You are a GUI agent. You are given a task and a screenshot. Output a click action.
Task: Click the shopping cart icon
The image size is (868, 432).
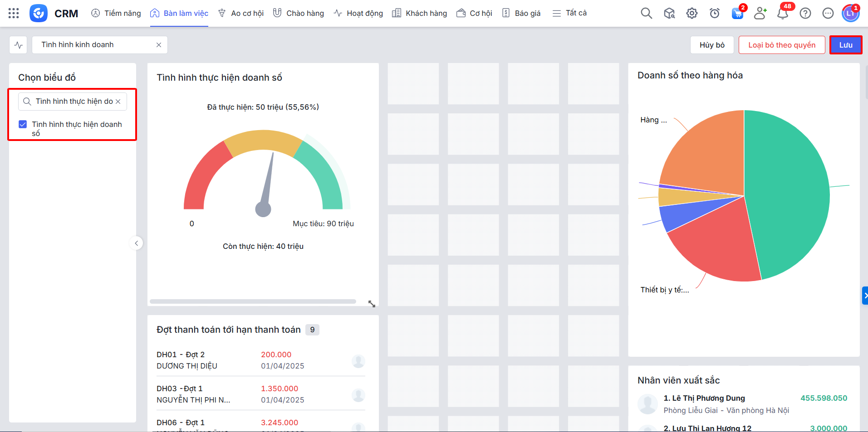pos(737,13)
